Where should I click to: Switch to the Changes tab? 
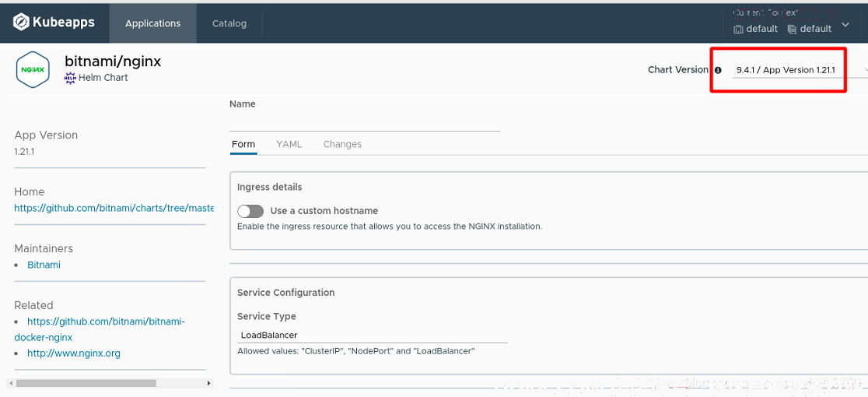(x=342, y=144)
